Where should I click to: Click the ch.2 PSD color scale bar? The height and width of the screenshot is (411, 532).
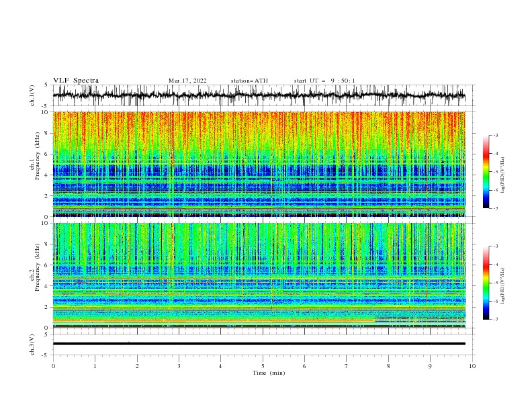(486, 283)
